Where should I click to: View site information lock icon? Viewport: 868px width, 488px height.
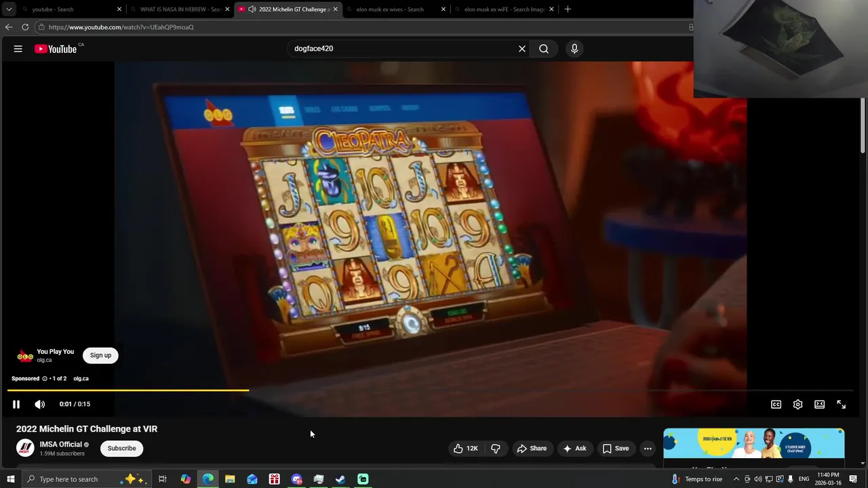click(41, 27)
